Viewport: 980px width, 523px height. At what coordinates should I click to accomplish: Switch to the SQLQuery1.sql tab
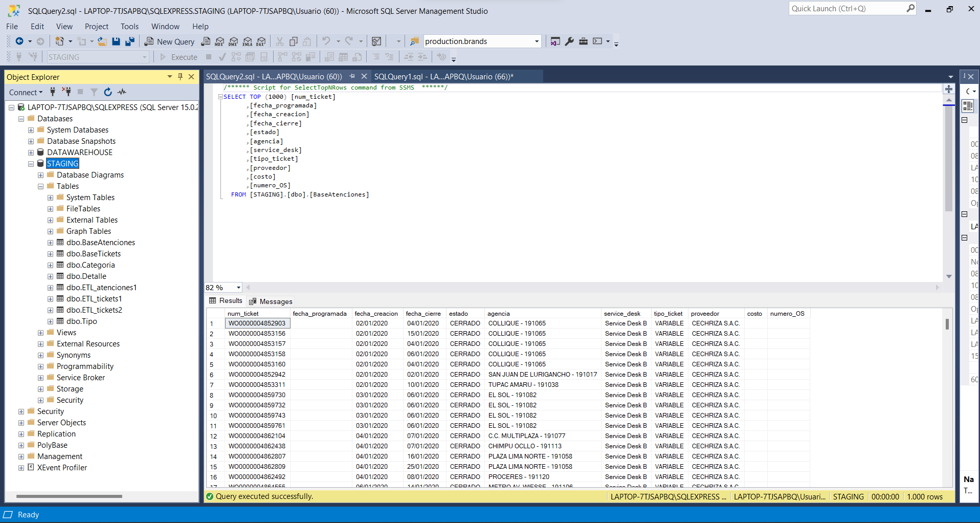point(443,77)
